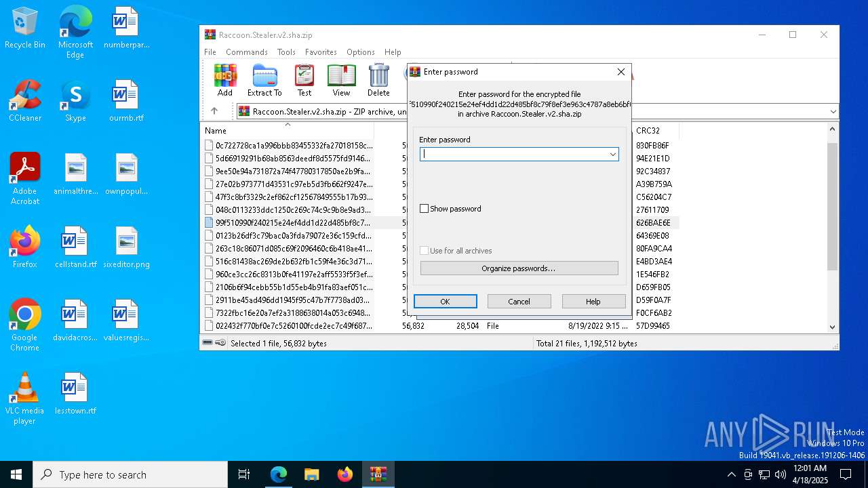Select the ourmb.rtf desktop file
The height and width of the screenshot is (488, 868).
coord(126,101)
